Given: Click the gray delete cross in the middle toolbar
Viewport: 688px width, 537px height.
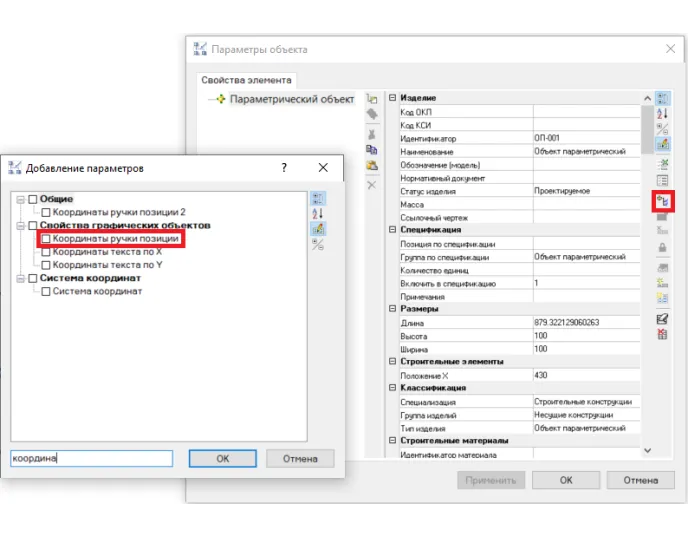Looking at the screenshot, I should point(372,185).
